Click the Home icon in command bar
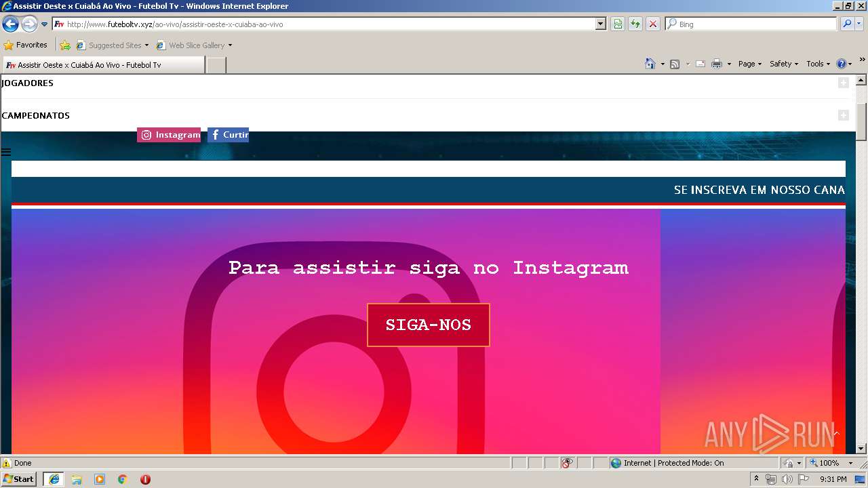This screenshot has height=488, width=868. click(650, 64)
